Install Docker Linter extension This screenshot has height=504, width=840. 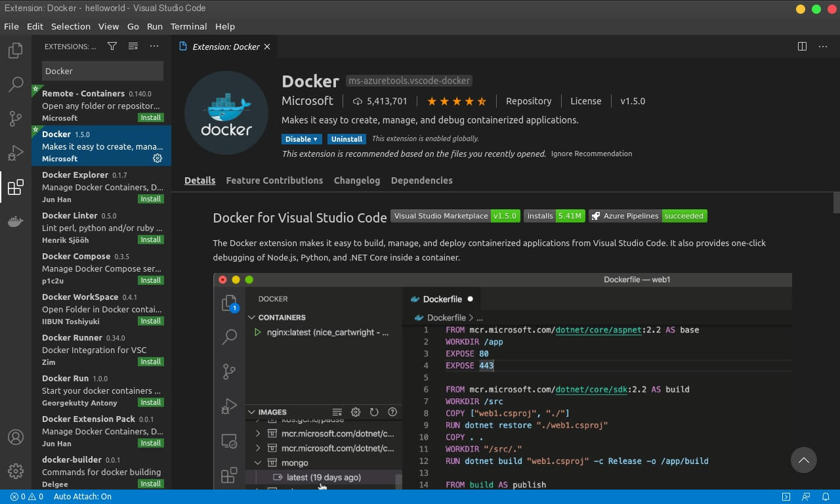pos(151,240)
